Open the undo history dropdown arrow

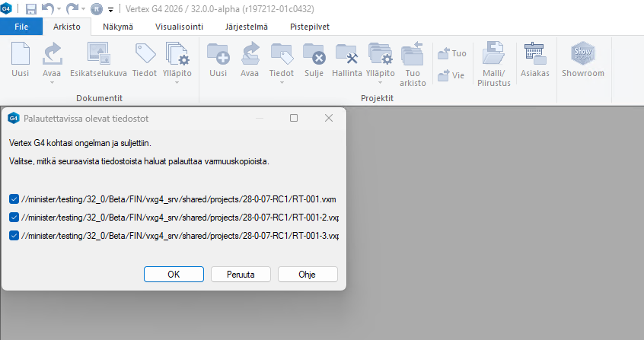[x=59, y=9]
